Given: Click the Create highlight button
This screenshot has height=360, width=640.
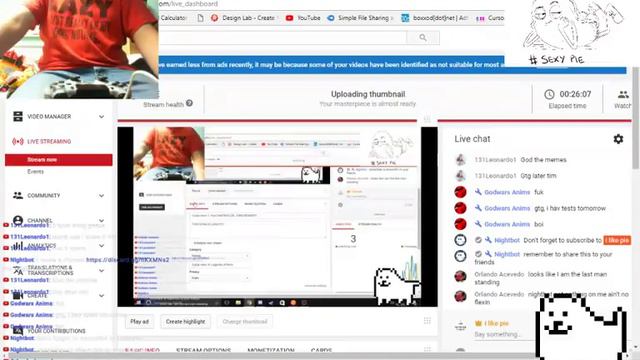Looking at the screenshot, I should (185, 322).
